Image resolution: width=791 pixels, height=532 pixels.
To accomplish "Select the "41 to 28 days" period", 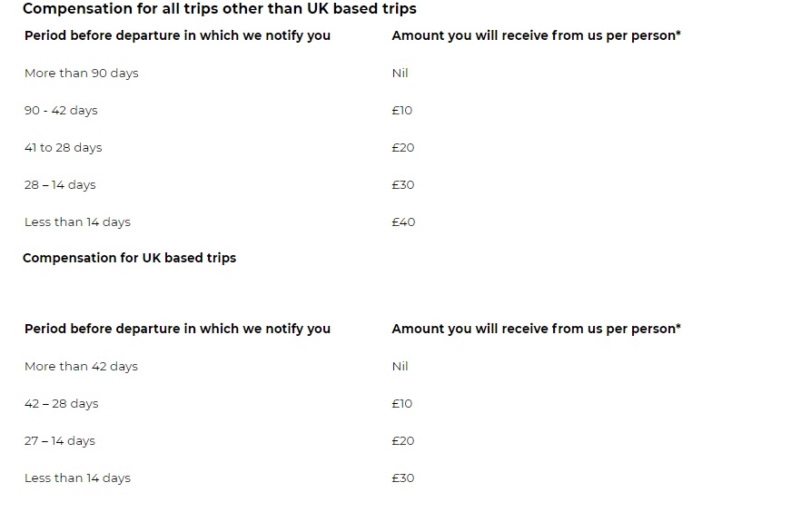I will (x=63, y=148).
